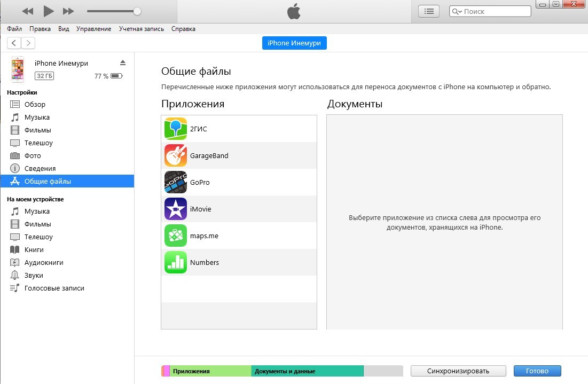
Task: Open the Правка menu
Action: pyautogui.click(x=40, y=29)
